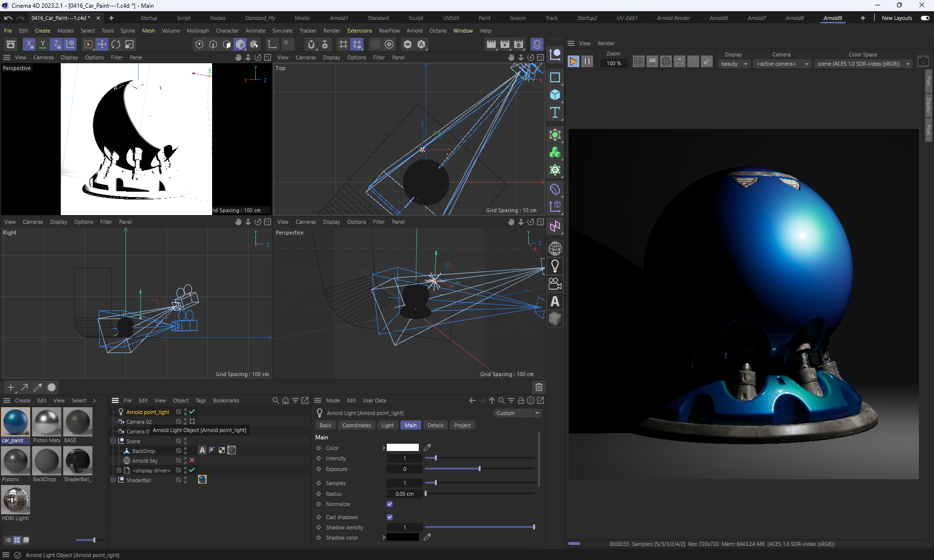Image resolution: width=934 pixels, height=560 pixels.
Task: Click the Move tool icon in the toolbar
Action: [102, 44]
